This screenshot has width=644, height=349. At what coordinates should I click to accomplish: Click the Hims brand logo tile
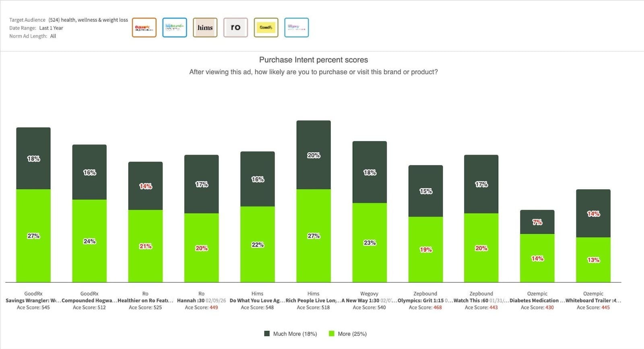point(205,27)
